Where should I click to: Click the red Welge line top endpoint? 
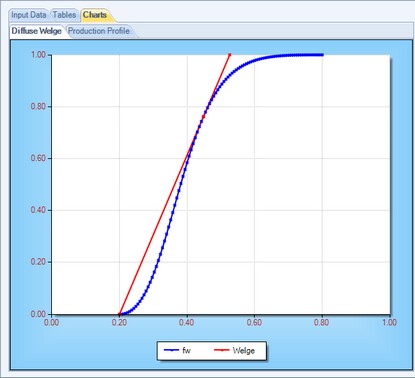pos(230,54)
